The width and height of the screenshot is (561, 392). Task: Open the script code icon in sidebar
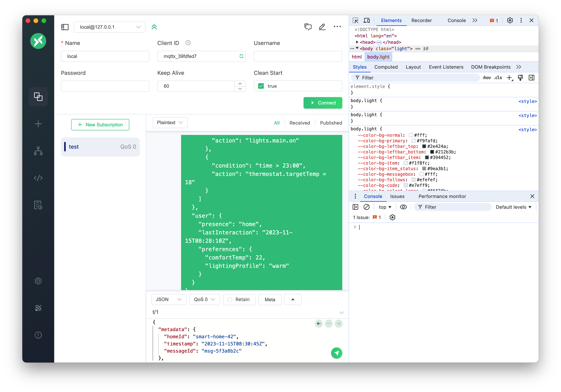click(x=38, y=178)
